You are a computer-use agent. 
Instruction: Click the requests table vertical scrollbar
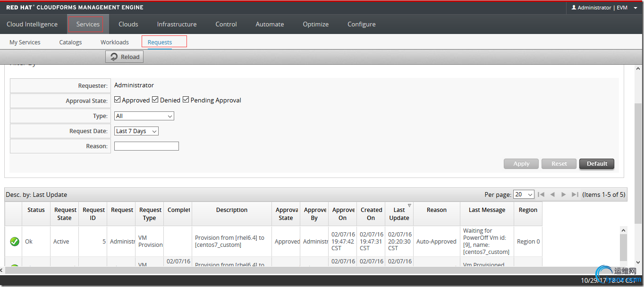click(623, 248)
